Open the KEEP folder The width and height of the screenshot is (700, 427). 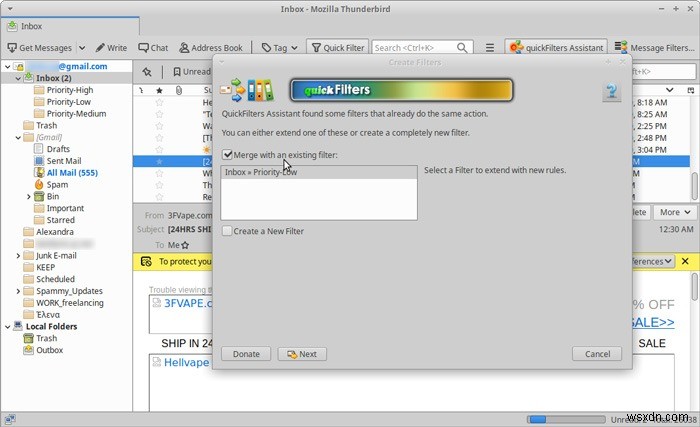pos(45,267)
